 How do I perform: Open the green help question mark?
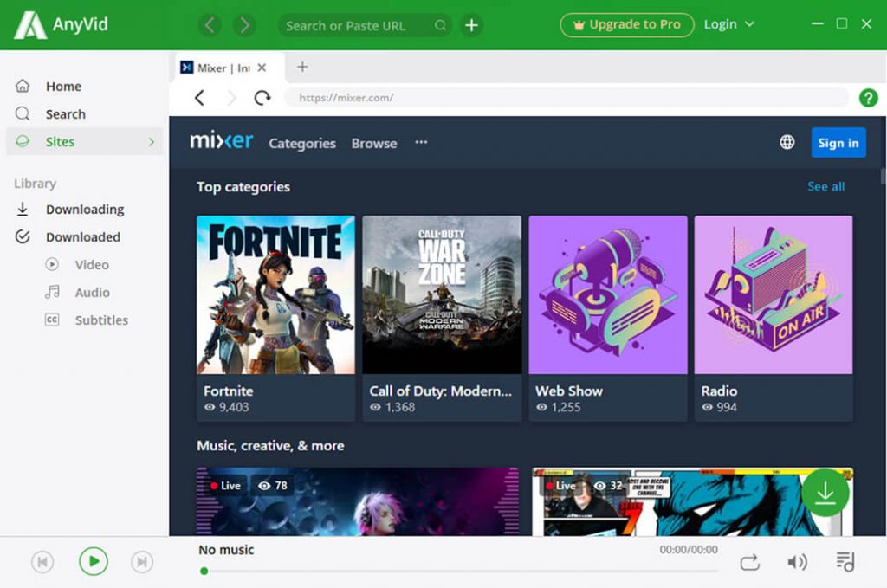868,98
